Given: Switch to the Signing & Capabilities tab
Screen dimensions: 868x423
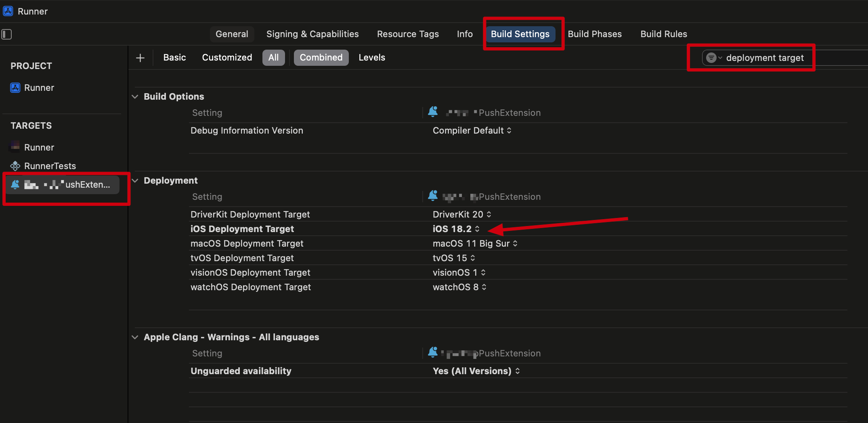Looking at the screenshot, I should click(x=312, y=34).
